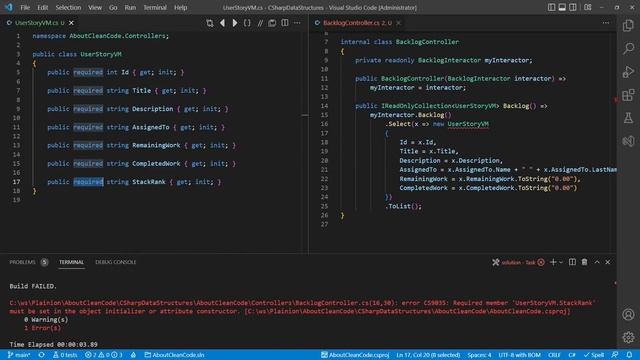This screenshot has width=640, height=360.
Task: Open the launch profile dropdown chevron
Action: pos(561,262)
